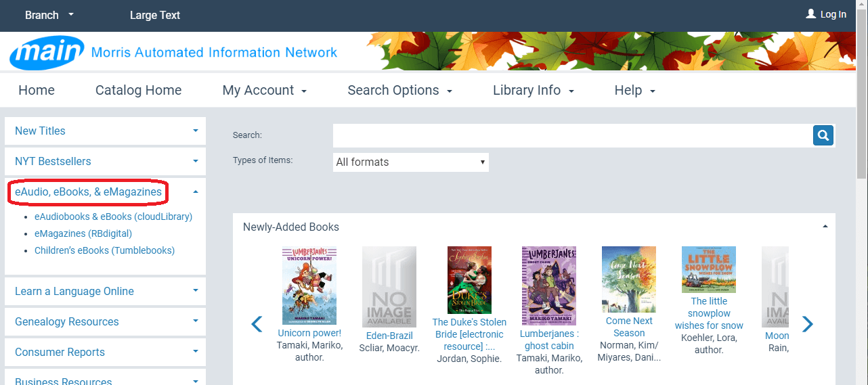
Task: Open the Unicorn Power book cover
Action: (309, 286)
